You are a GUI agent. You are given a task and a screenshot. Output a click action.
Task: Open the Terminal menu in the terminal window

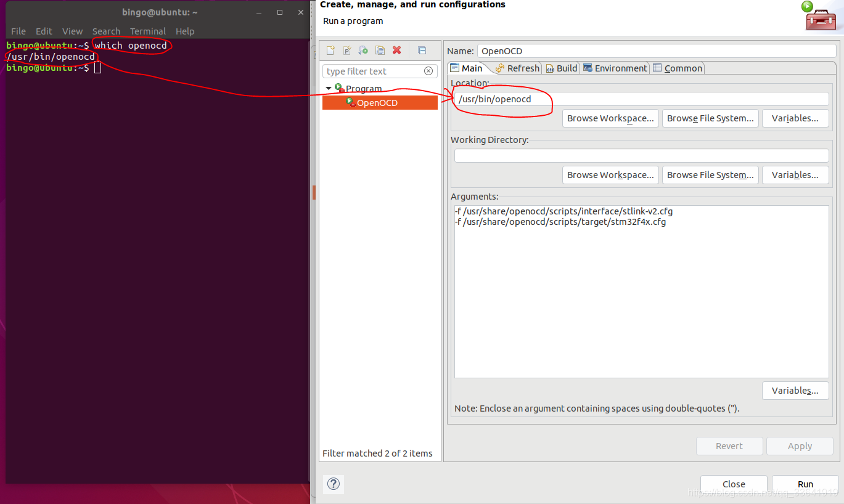coord(148,31)
